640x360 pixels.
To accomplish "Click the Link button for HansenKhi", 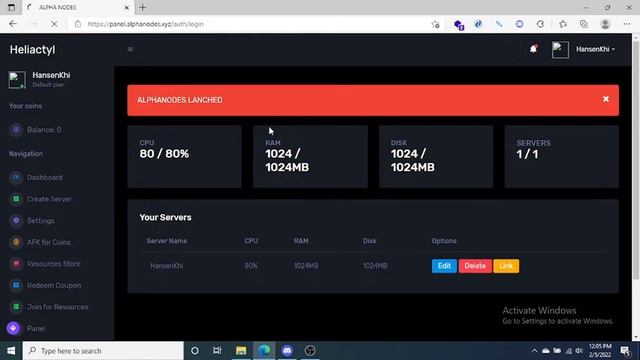I will click(x=506, y=266).
